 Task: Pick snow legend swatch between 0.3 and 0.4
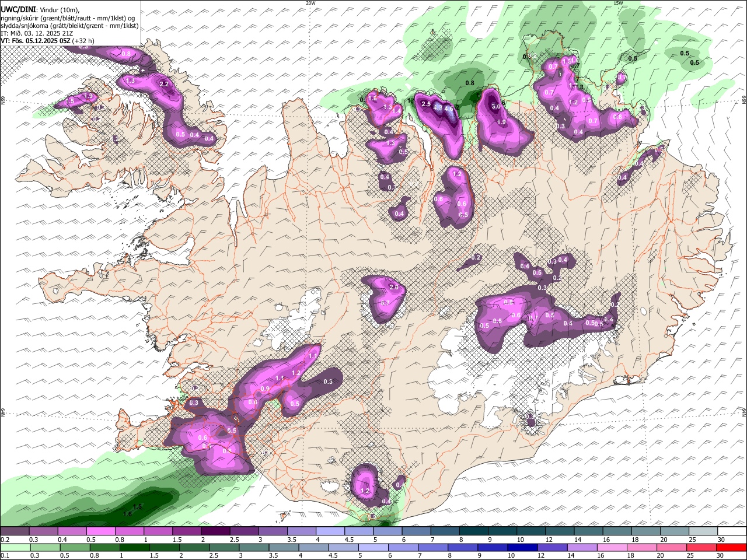tap(43, 531)
